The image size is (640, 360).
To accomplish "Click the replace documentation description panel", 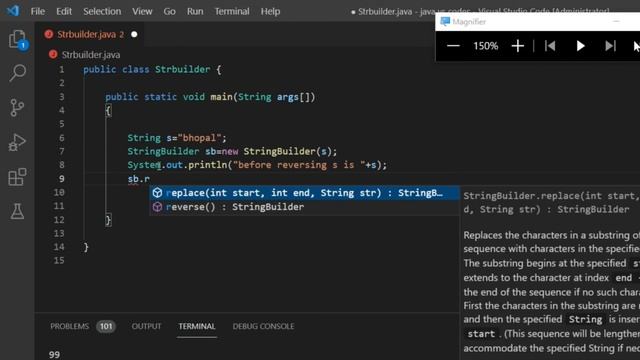I will (550, 273).
